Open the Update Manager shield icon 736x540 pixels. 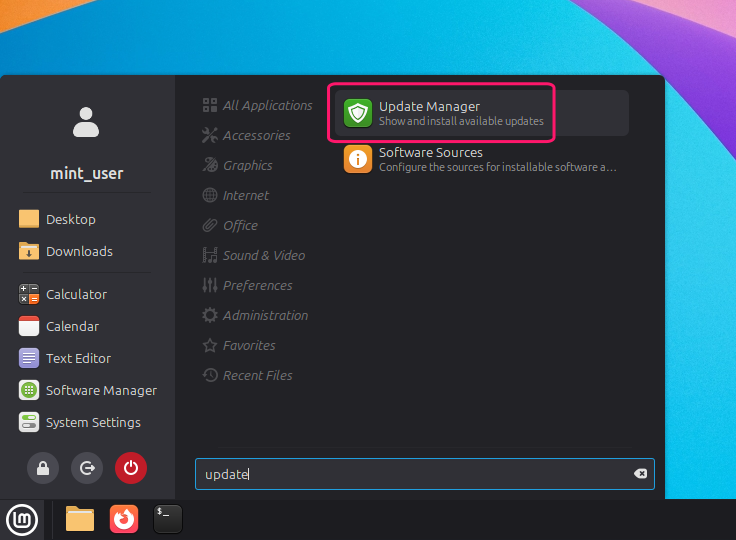point(358,113)
